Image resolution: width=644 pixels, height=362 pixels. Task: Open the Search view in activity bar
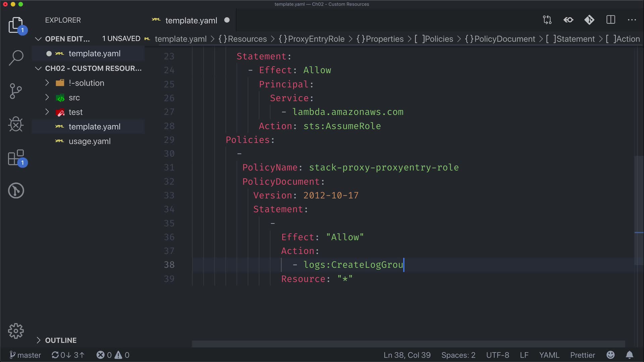tap(16, 58)
